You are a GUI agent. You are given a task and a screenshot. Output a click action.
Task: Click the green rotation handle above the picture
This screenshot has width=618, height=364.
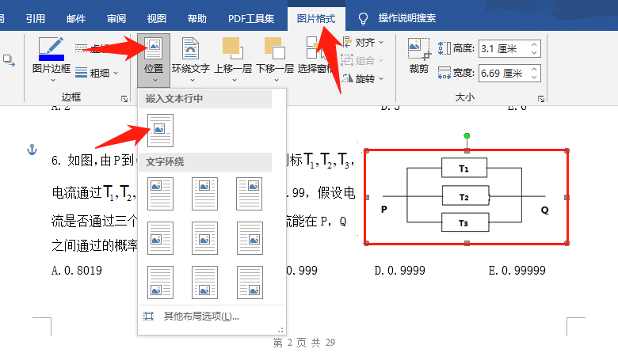467,136
